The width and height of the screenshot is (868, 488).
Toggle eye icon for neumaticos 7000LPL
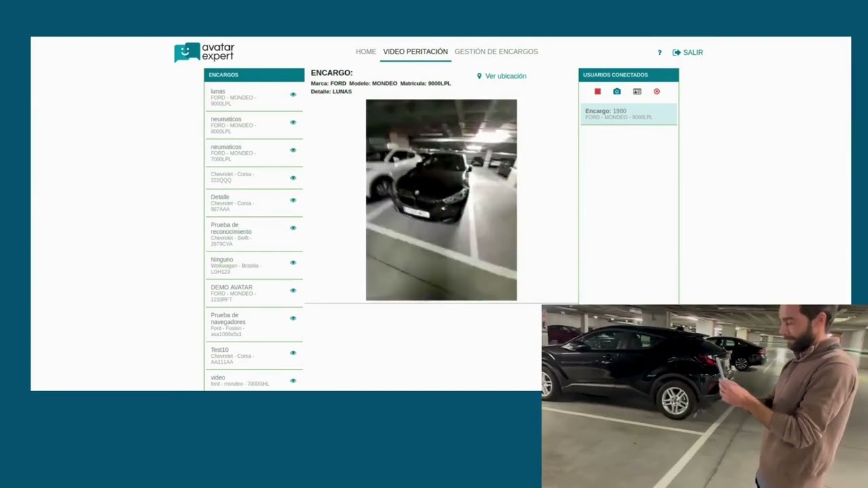[293, 150]
